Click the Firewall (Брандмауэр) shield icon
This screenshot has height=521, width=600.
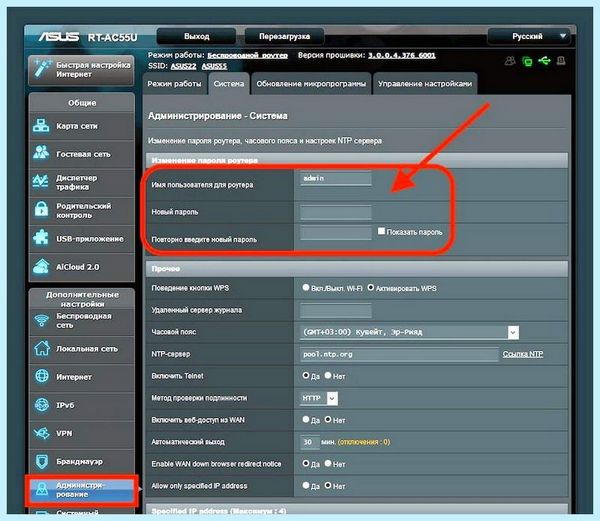coord(42,461)
